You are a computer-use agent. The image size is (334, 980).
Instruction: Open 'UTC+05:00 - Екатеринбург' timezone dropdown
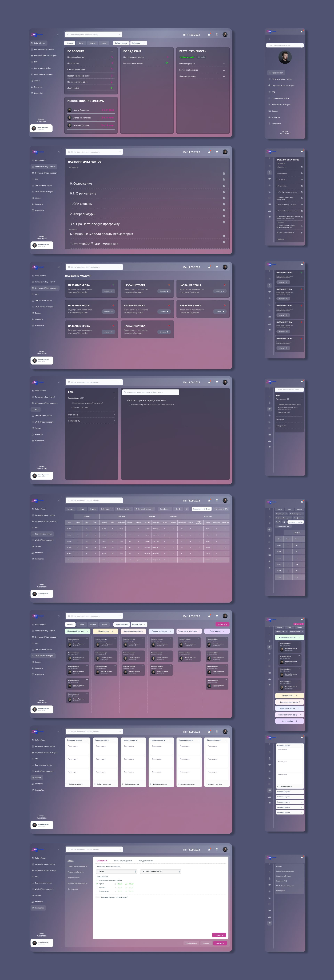pos(161,871)
